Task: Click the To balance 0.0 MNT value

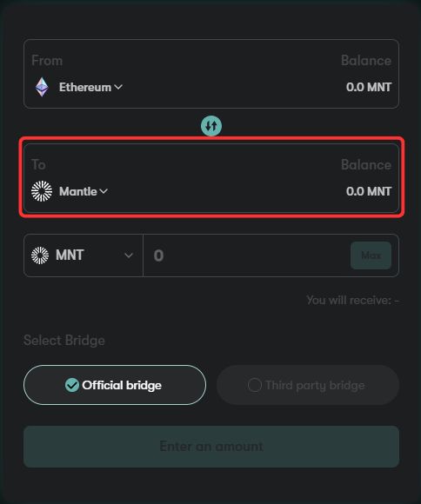Action: [369, 191]
